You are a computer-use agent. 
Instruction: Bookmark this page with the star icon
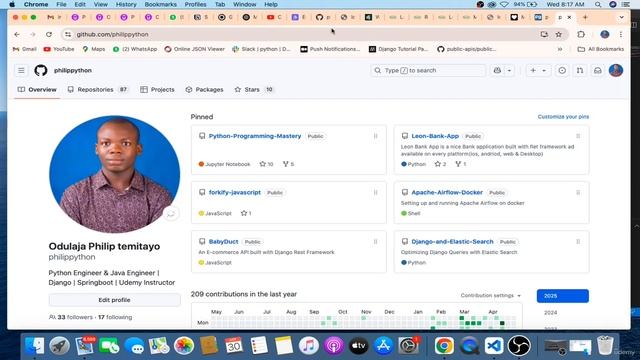[x=558, y=34]
